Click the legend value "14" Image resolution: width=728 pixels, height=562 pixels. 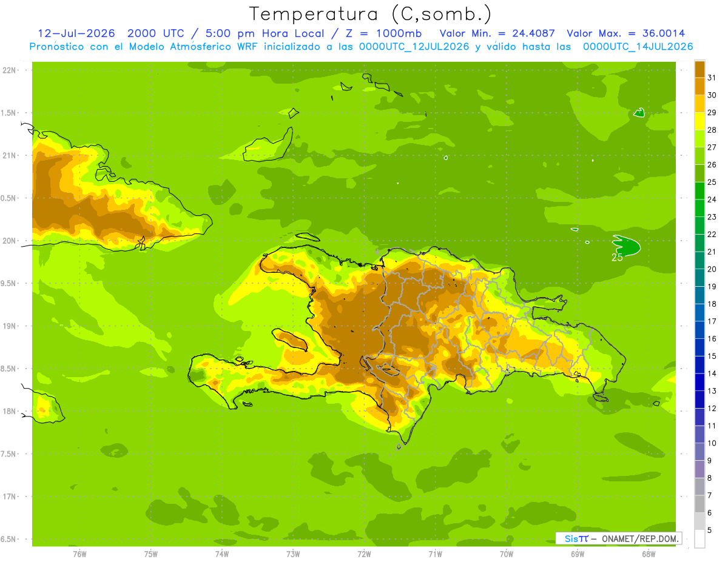point(712,373)
